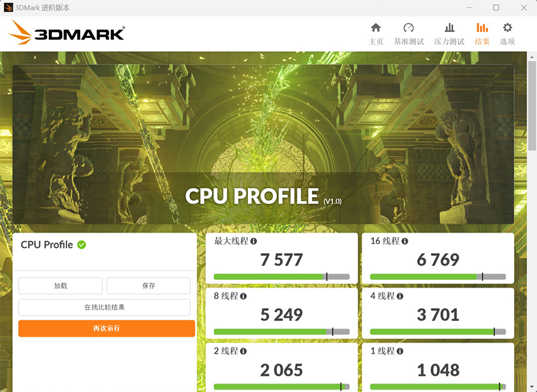This screenshot has width=537, height=392.
Task: Click the 最大线程 label
Action: coord(231,241)
